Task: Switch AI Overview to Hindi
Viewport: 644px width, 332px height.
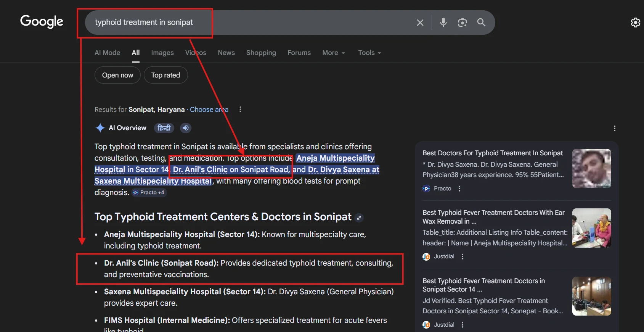Action: click(x=164, y=128)
